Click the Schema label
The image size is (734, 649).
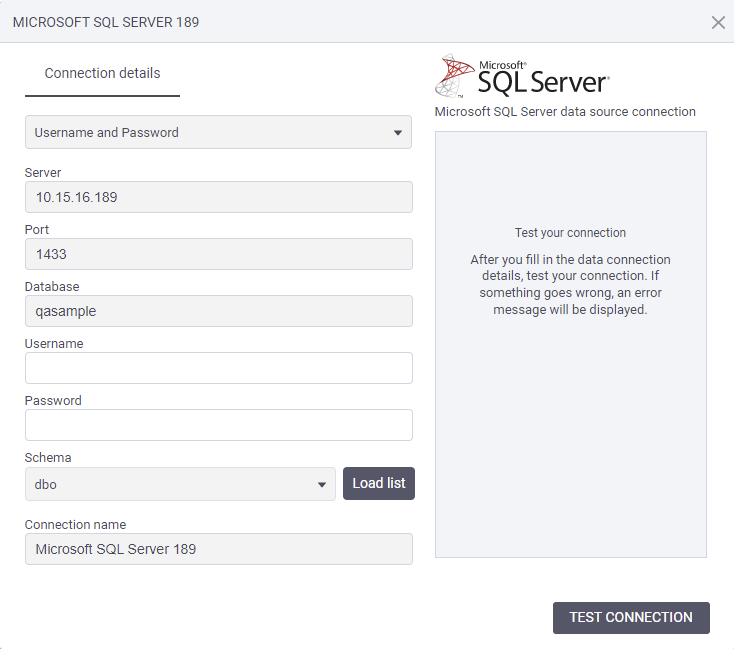[x=48, y=457]
